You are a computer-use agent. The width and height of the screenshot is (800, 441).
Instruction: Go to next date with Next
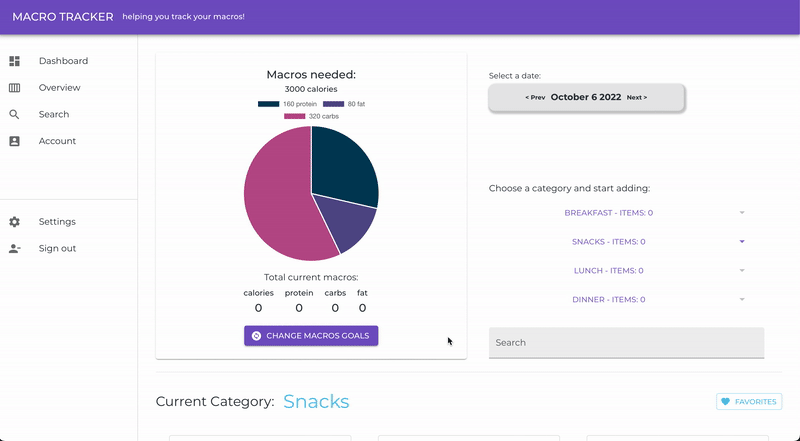[637, 97]
